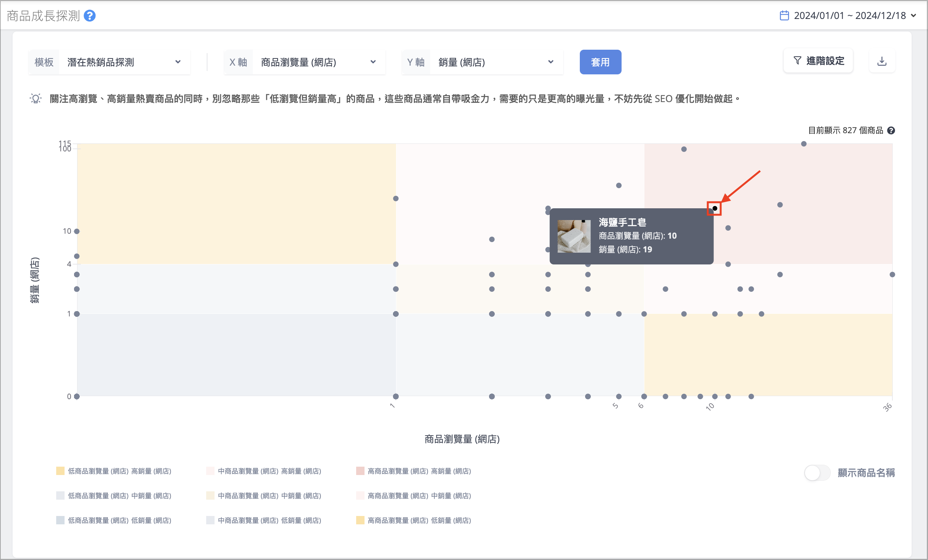Click legend swatch 高商品瀏覽量 (網店) 高銷量 (網店)
928x560 pixels.
pos(360,471)
